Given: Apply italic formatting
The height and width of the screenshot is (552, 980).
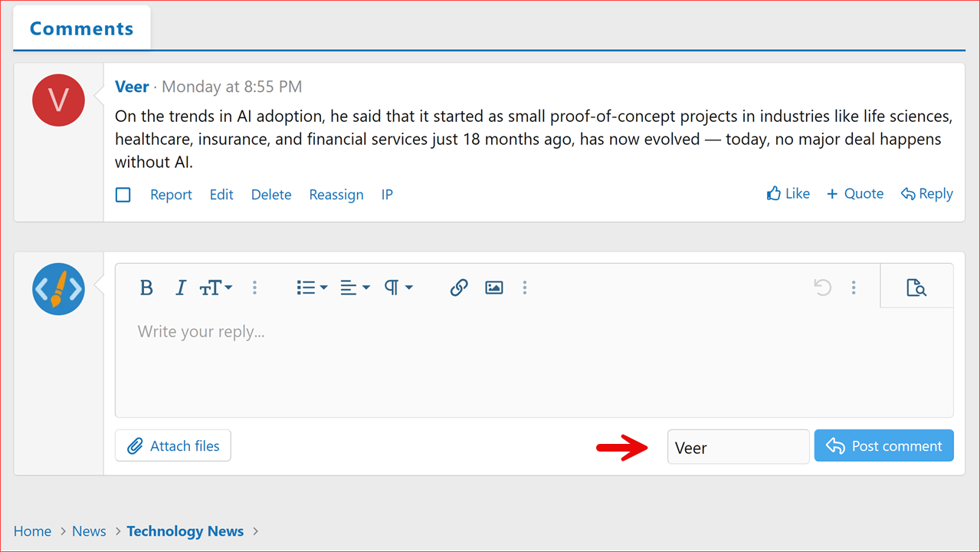Looking at the screenshot, I should (x=180, y=287).
